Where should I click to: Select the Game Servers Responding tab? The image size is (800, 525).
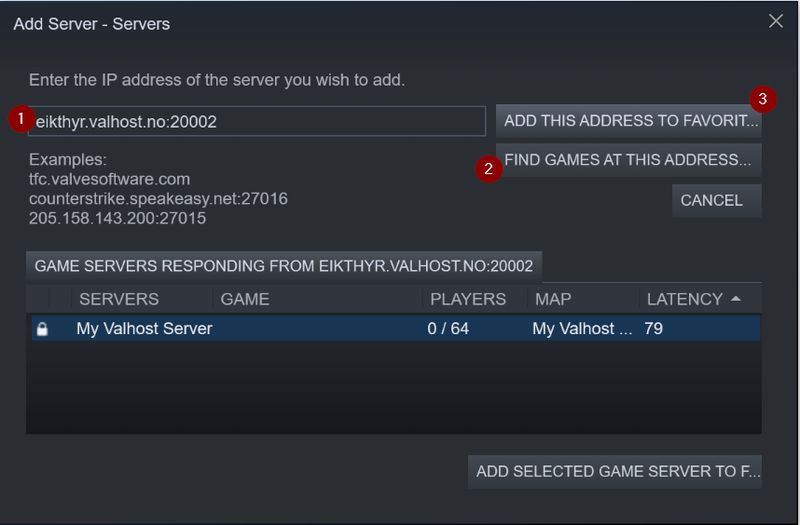(284, 266)
